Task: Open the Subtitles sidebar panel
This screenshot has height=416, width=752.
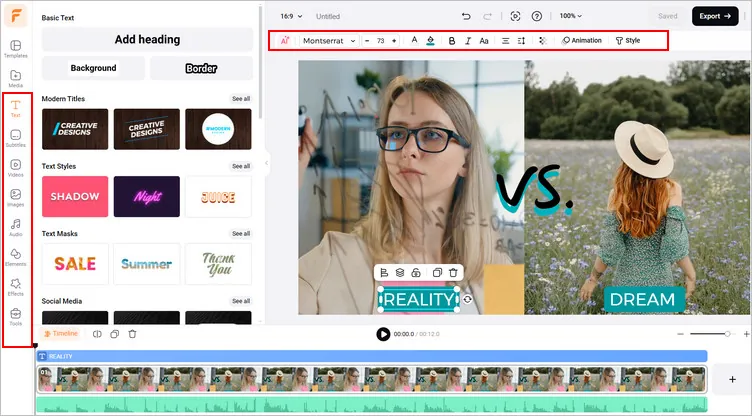Action: (15, 138)
